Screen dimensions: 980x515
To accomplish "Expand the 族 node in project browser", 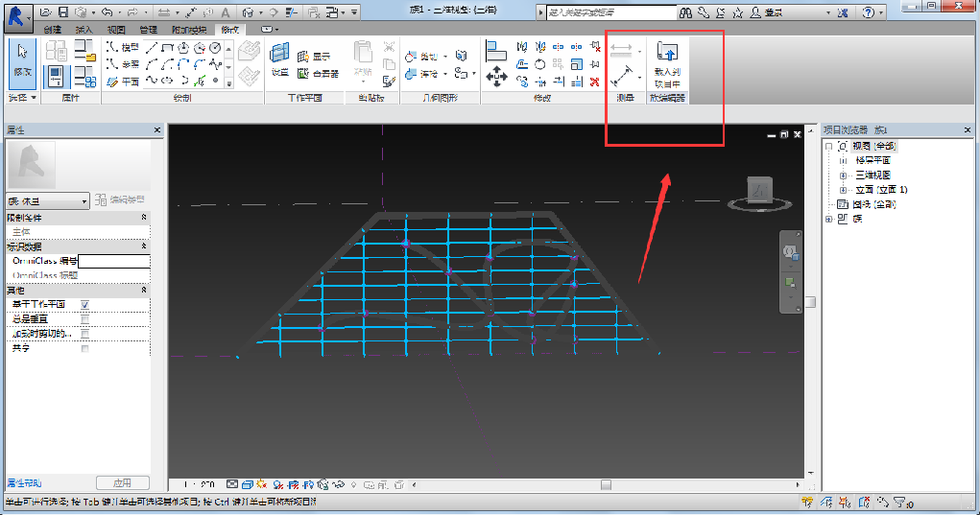I will click(x=828, y=219).
